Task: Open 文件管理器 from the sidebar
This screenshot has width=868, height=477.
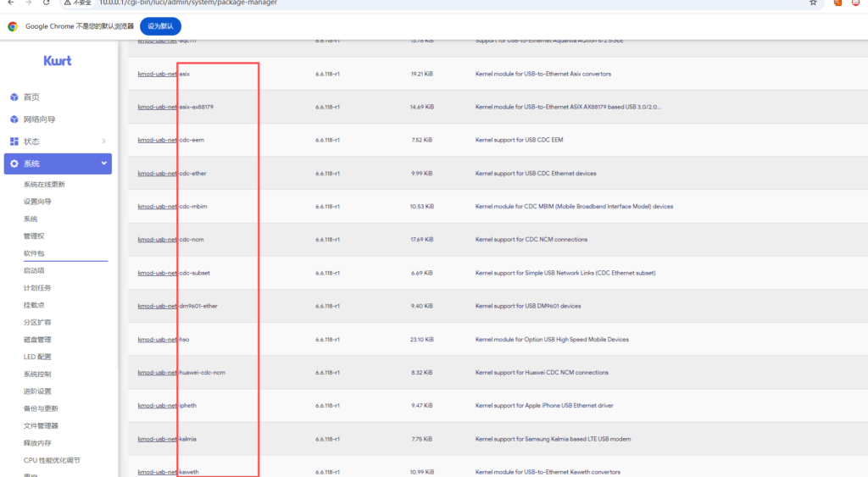Action: click(x=41, y=426)
